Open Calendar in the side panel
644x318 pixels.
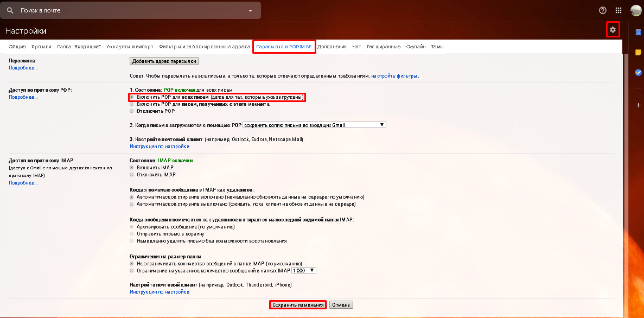point(638,33)
